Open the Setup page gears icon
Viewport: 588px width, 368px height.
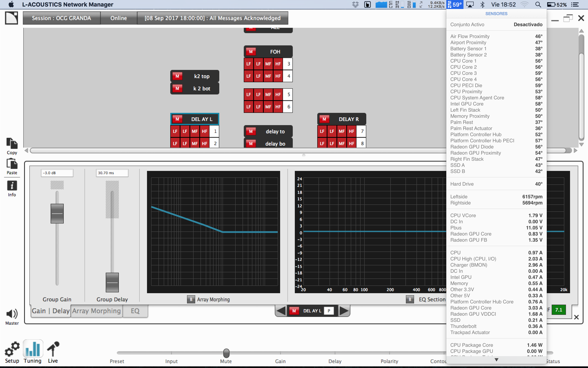12,349
